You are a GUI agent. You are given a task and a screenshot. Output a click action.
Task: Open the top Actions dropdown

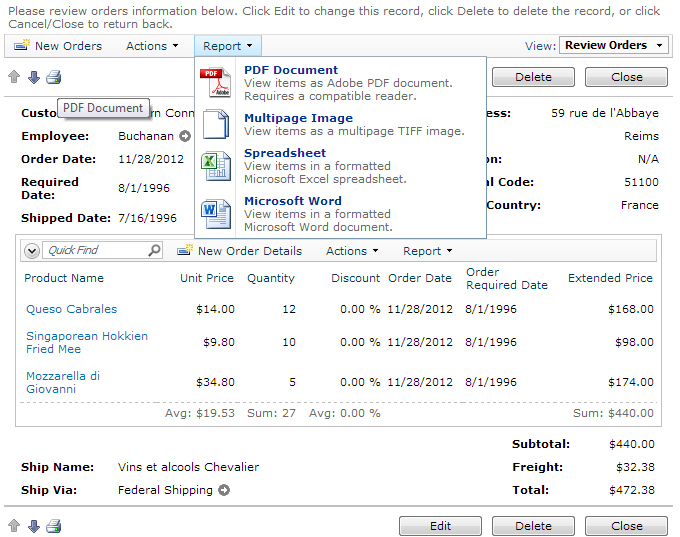[152, 46]
